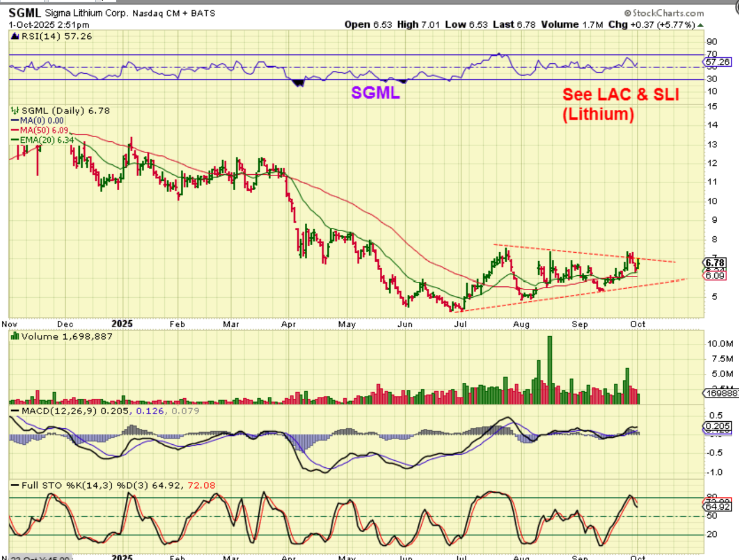Click the Last 6.78 quote value
Screen dimensions: 739x560
[513, 25]
